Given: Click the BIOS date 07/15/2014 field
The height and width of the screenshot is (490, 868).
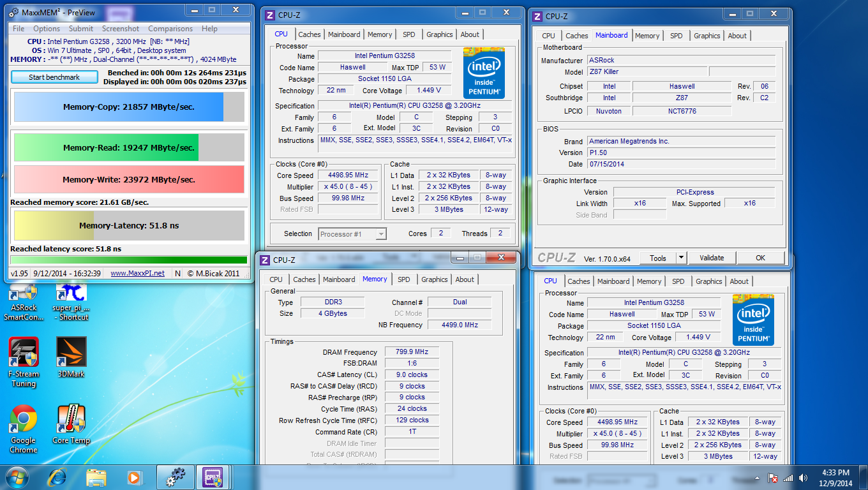Looking at the screenshot, I should coord(681,164).
